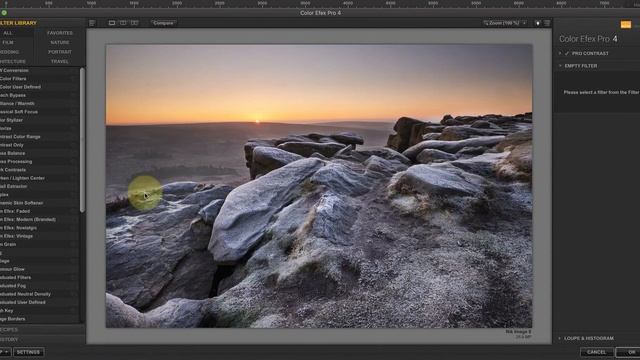
Task: Toggle the right panel visibility icon
Action: coord(547,23)
